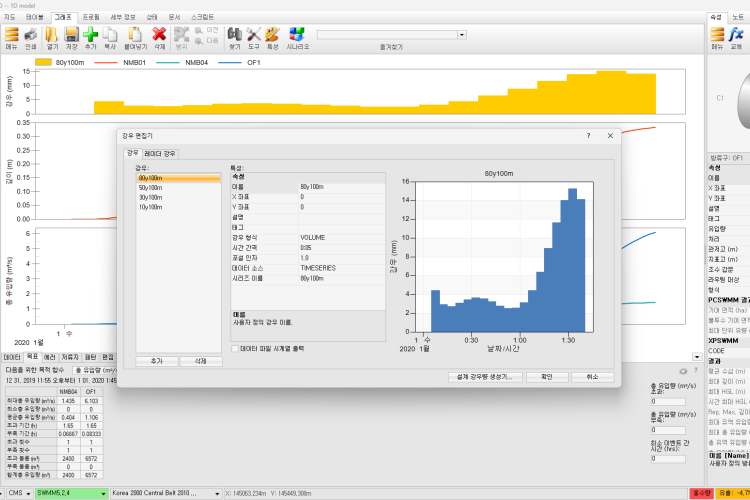
Task: Click the 취소 button
Action: pos(592,377)
